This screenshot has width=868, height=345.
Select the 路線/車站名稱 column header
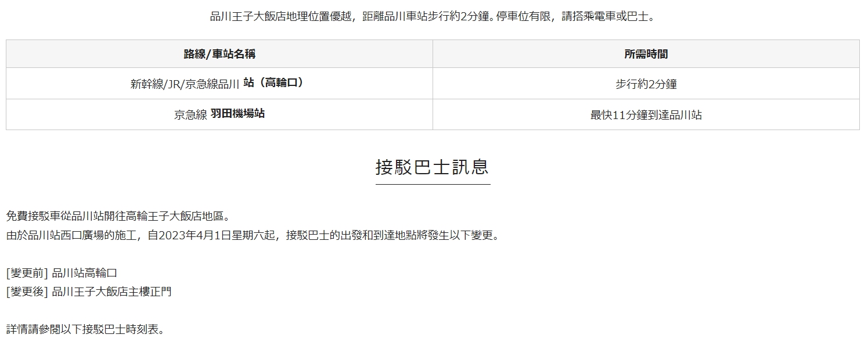(219, 54)
